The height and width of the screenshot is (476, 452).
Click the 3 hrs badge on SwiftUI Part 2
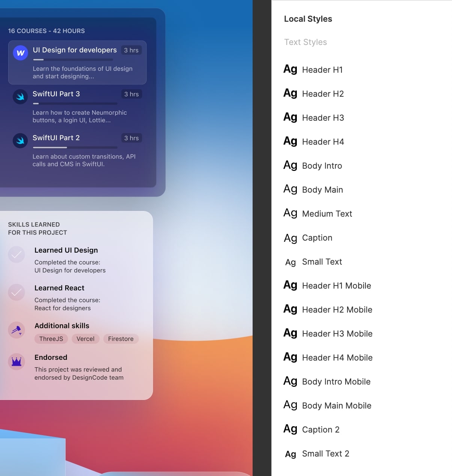(x=132, y=138)
